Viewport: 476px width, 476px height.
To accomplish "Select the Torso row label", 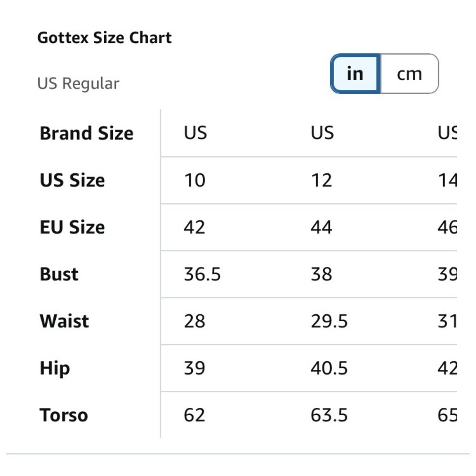I will pyautogui.click(x=64, y=415).
